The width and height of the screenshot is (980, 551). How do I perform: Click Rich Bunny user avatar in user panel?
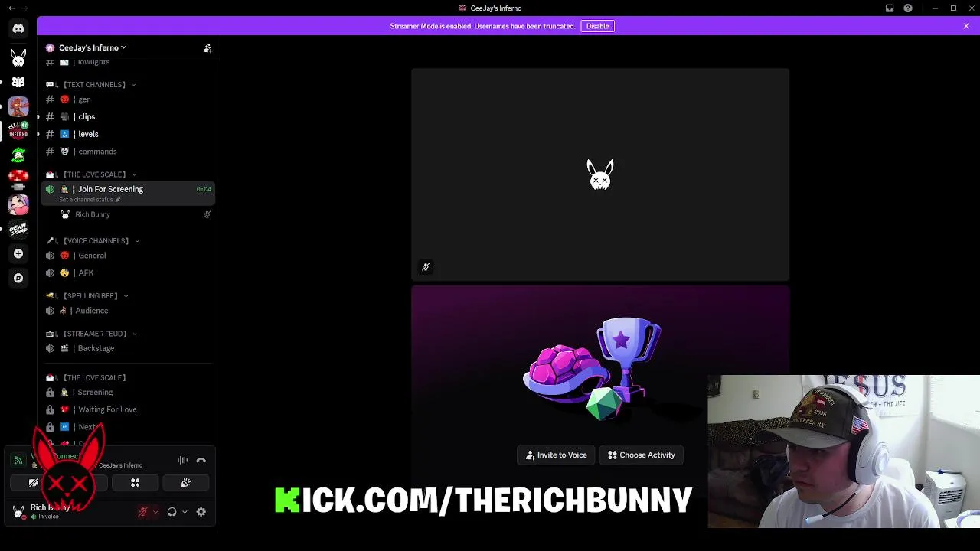18,512
